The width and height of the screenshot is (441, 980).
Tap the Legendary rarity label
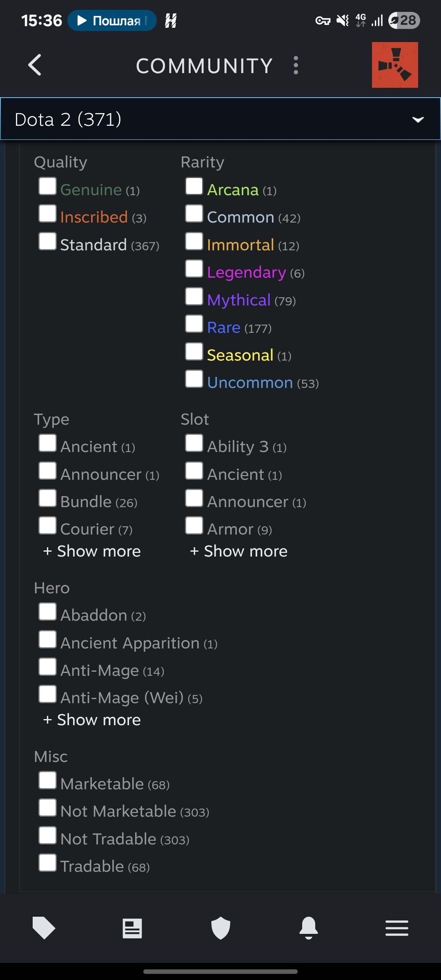(246, 272)
